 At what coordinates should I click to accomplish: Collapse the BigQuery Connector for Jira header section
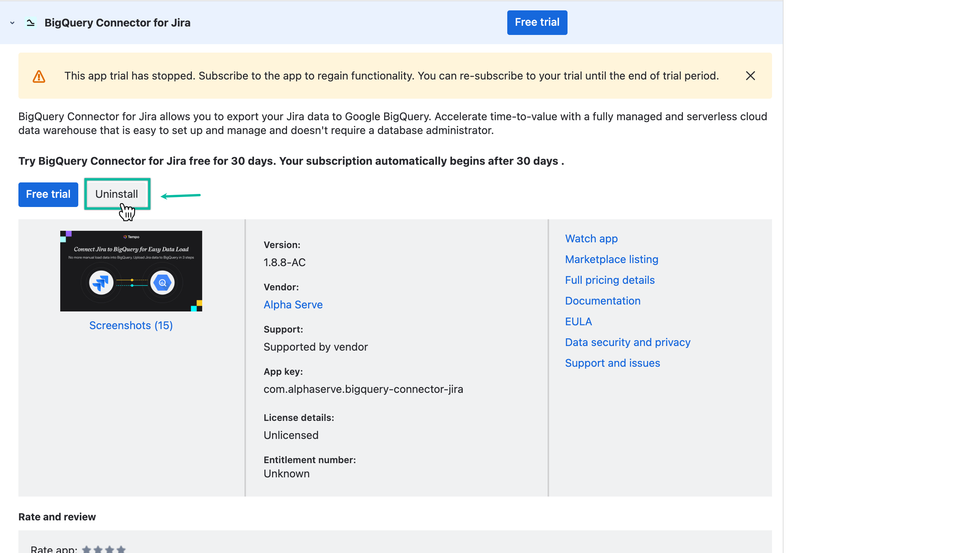coord(12,23)
